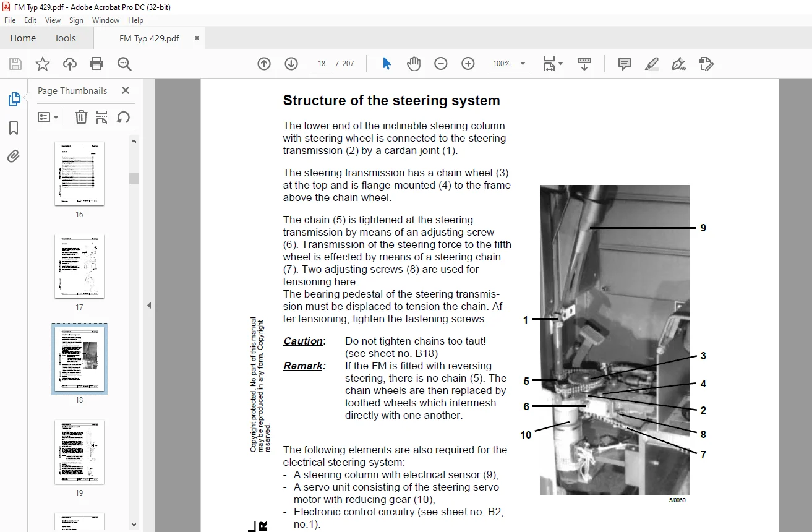Activate the hand pan tool

click(414, 64)
